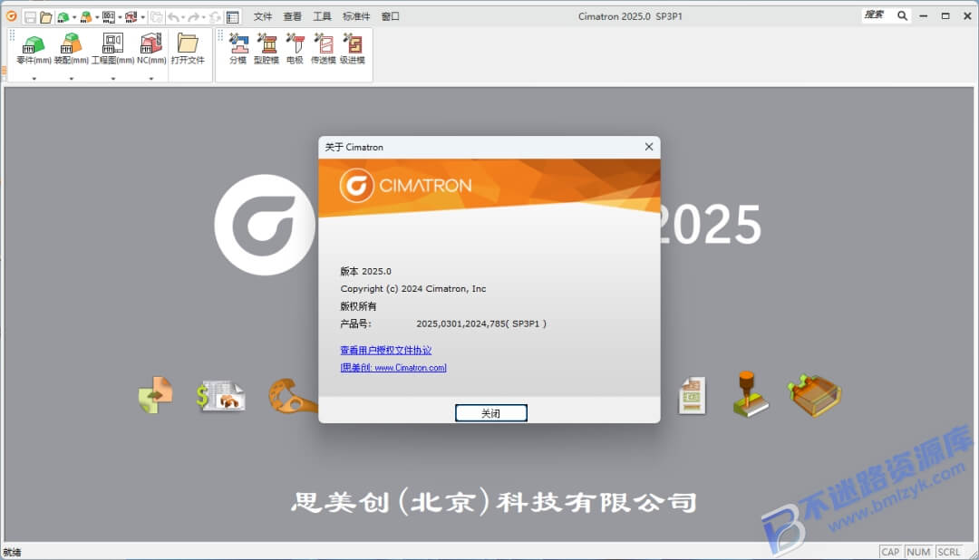This screenshot has height=560, width=979.
Task: Expand the dropdown arrow under 零件(mm)
Action: [x=34, y=79]
